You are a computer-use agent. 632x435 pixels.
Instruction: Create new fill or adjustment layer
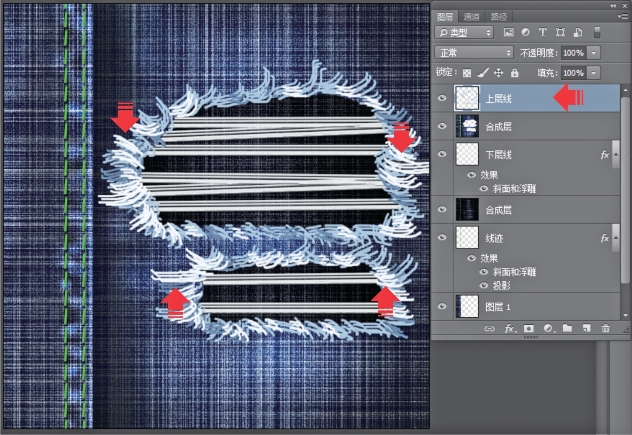[x=548, y=329]
